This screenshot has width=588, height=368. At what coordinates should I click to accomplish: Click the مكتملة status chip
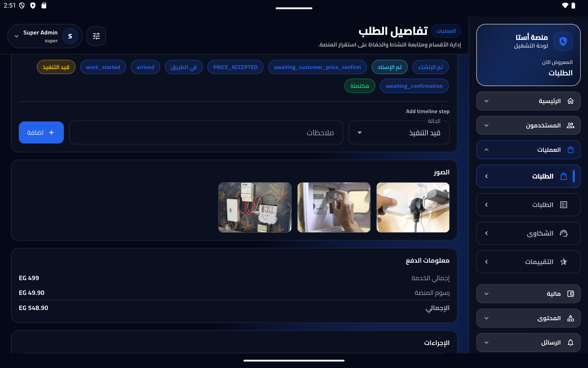[x=360, y=86]
